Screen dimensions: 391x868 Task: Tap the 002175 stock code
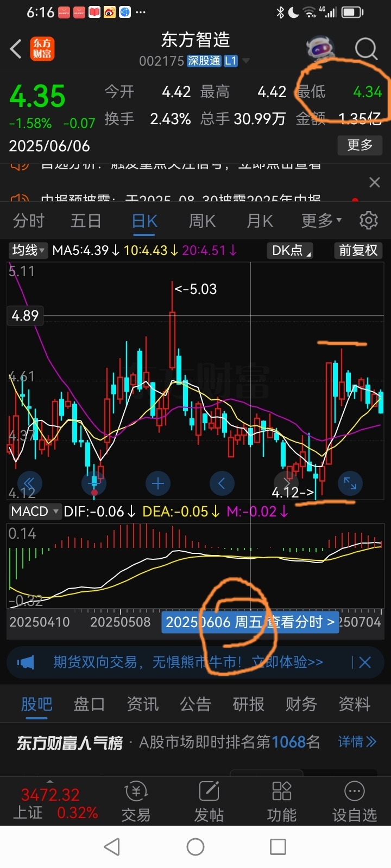pyautogui.click(x=161, y=61)
